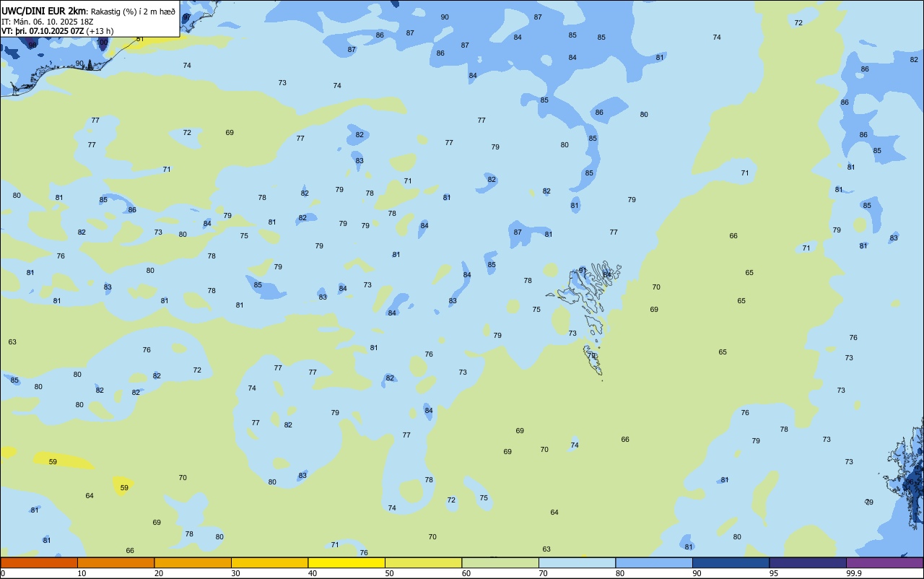Screen dimensions: 924x579
Task: Click the 0–10 dark orange legend segment
Action: click(x=39, y=562)
